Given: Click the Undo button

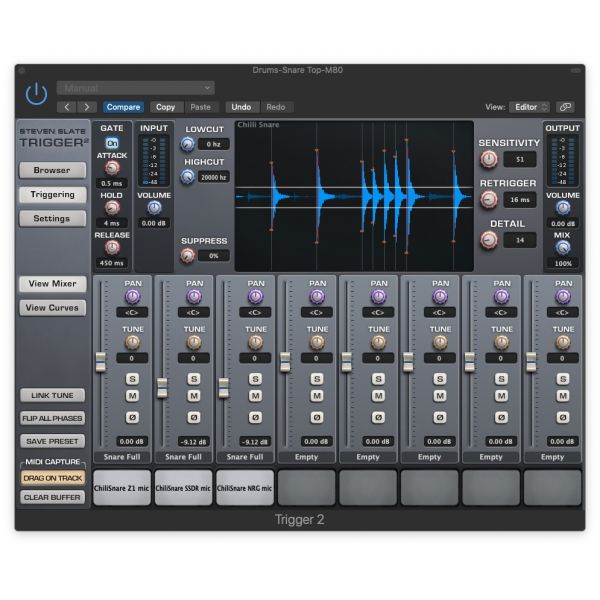Looking at the screenshot, I should pos(241,107).
